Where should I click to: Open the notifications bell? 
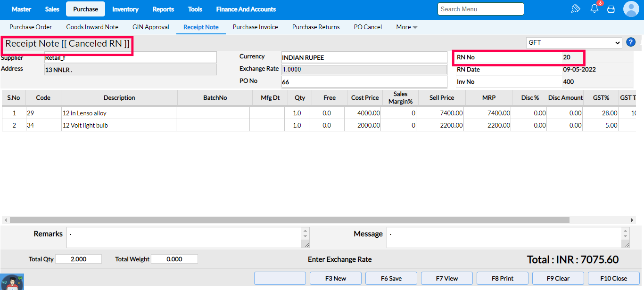click(594, 9)
